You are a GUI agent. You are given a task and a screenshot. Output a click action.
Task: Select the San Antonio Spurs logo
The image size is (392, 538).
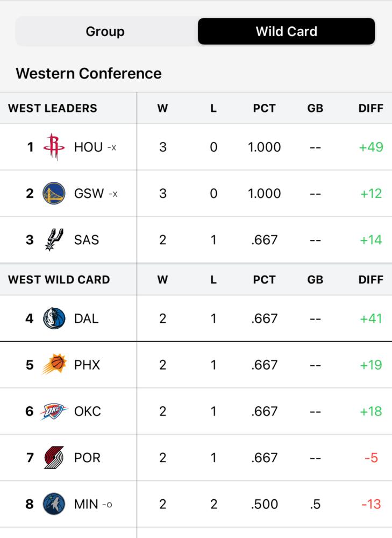(54, 239)
